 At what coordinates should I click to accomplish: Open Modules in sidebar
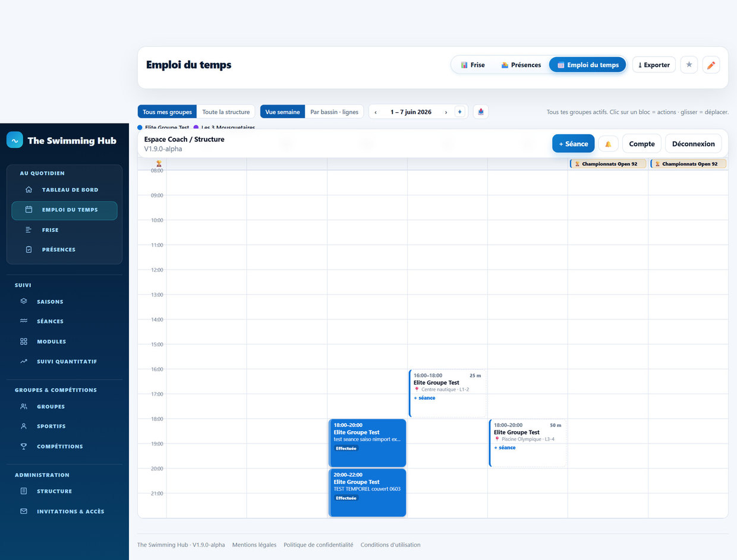pos(64,341)
